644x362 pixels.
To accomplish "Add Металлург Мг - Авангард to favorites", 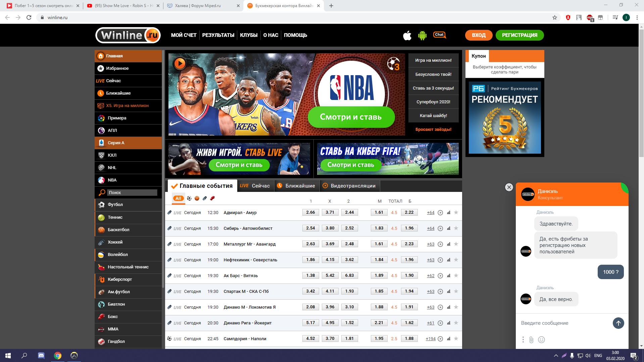I will [456, 244].
